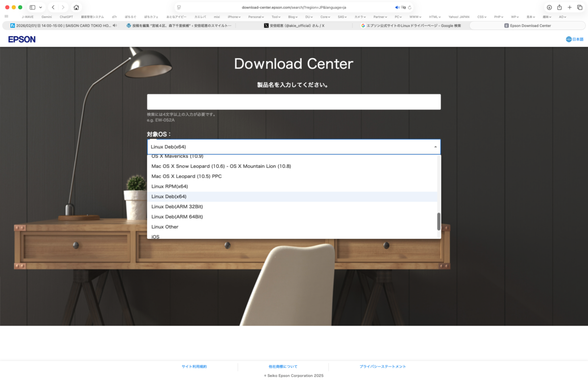Click the 日本語 language selector
The height and width of the screenshot is (380, 588).
pyautogui.click(x=574, y=39)
